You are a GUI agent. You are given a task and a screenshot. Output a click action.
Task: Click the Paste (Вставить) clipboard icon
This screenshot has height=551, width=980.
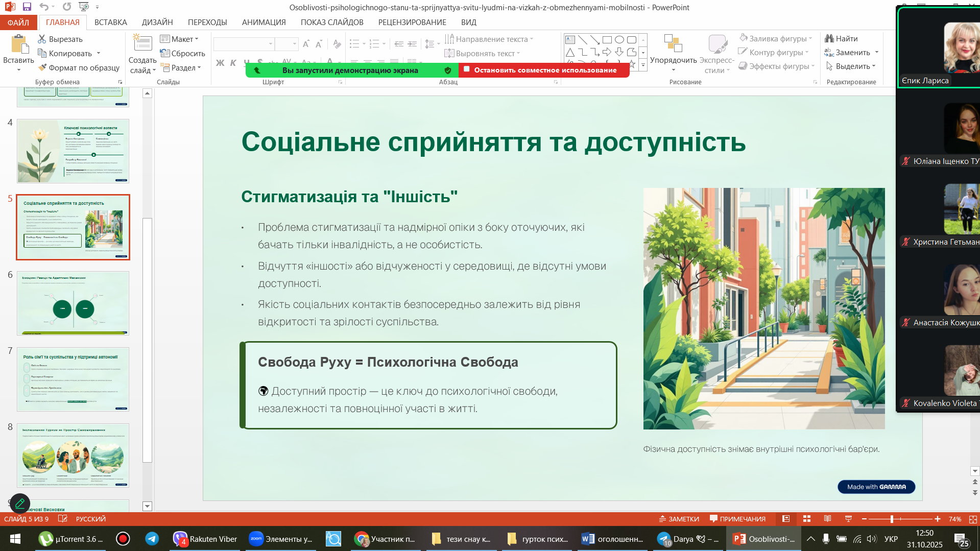click(x=19, y=45)
